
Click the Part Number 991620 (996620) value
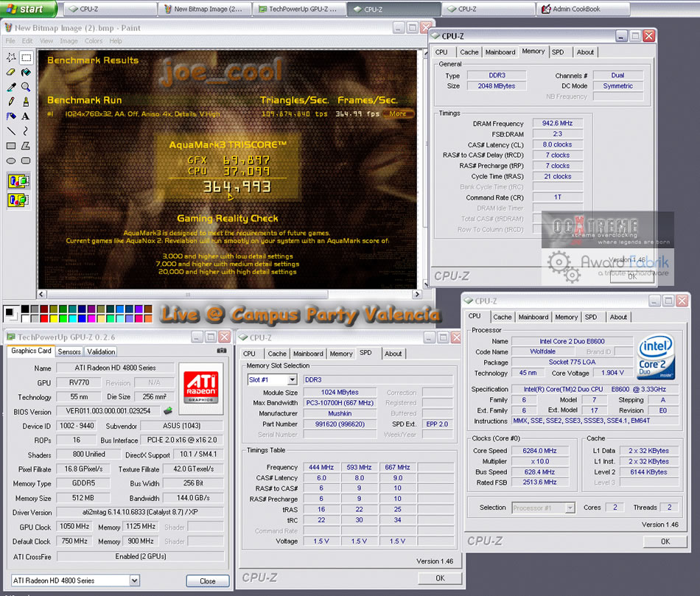point(340,424)
